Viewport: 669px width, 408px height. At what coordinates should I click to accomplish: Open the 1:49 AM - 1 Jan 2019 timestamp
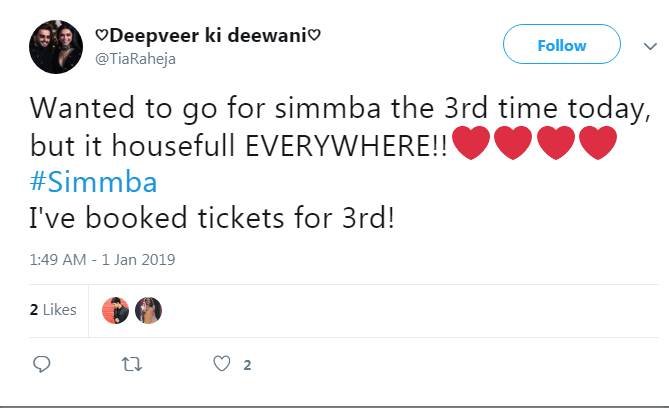point(102,260)
